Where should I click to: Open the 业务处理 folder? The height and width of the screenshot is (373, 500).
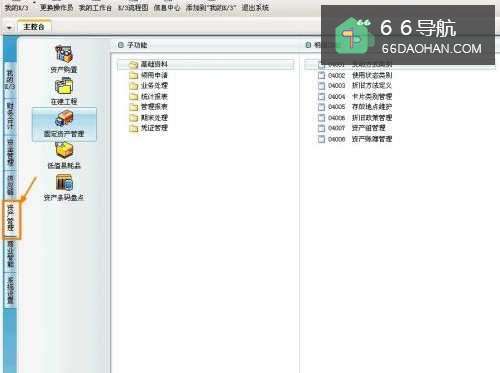pos(148,86)
